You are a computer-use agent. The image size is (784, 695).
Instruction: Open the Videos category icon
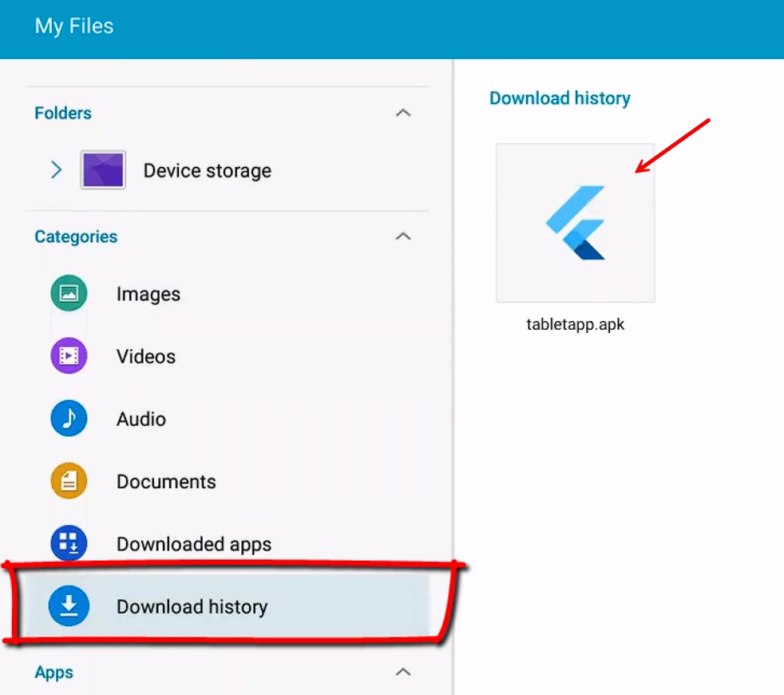point(69,355)
